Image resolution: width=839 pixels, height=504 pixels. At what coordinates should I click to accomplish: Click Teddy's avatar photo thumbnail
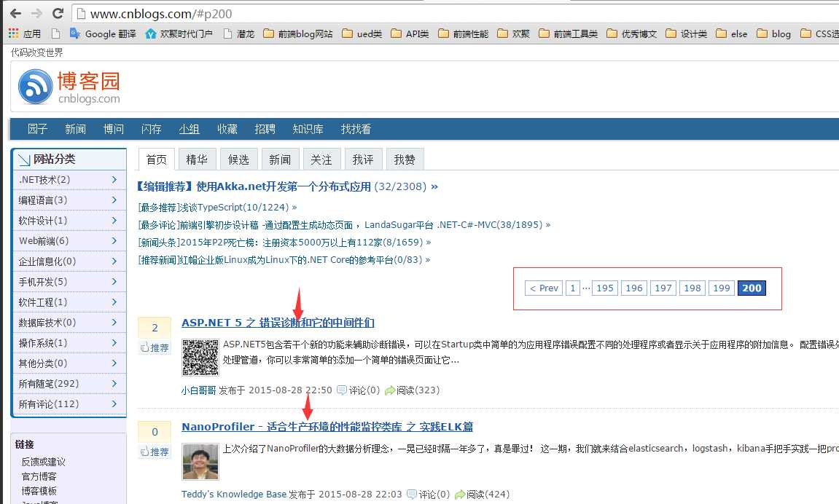click(x=200, y=462)
